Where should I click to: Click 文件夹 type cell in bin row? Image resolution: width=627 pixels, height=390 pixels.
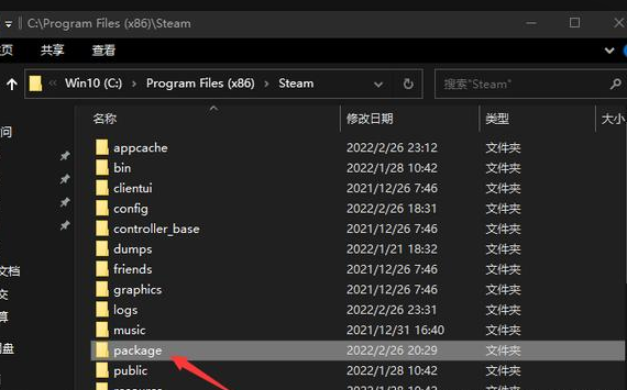[x=503, y=168]
